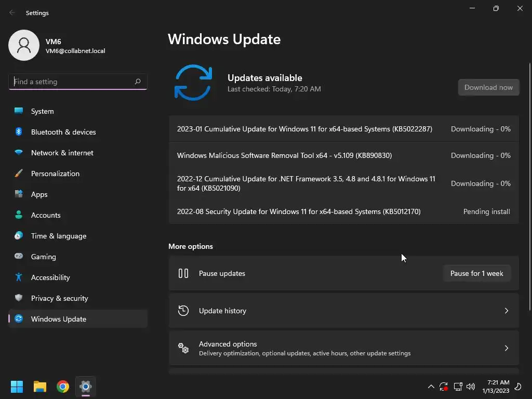Open the Advanced options label
532x399 pixels.
[228, 344]
